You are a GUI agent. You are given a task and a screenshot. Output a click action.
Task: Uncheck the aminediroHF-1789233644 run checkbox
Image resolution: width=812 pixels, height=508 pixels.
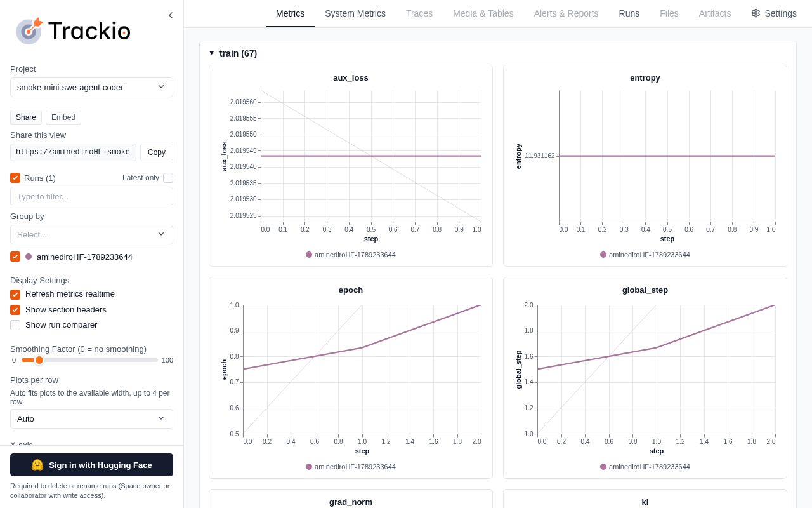click(15, 257)
